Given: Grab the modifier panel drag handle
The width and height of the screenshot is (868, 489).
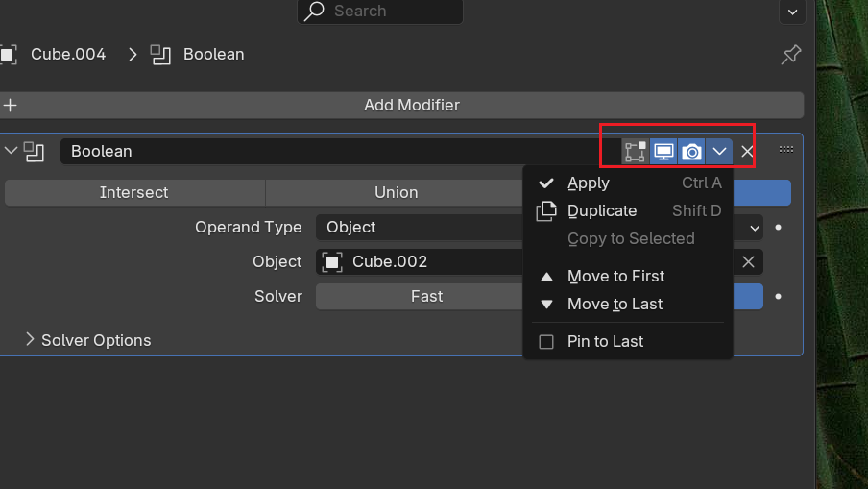Looking at the screenshot, I should [786, 150].
